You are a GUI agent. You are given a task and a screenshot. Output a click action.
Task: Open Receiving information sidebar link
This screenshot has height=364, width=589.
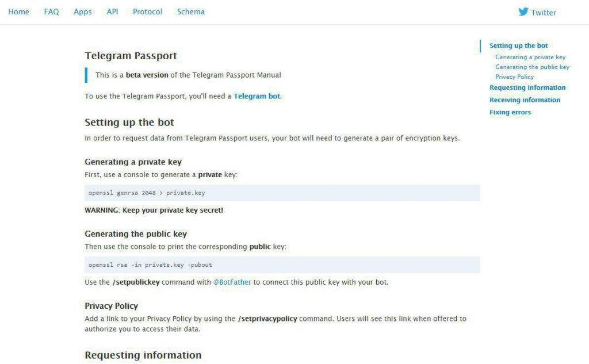click(525, 100)
